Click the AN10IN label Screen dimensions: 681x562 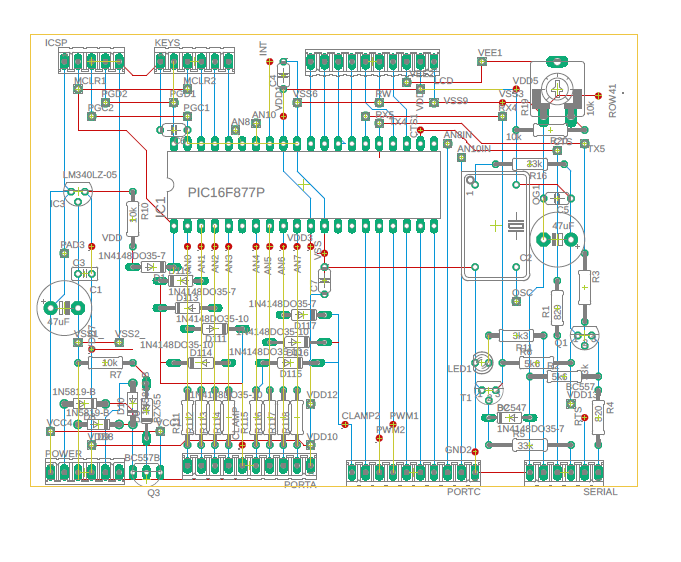point(474,149)
